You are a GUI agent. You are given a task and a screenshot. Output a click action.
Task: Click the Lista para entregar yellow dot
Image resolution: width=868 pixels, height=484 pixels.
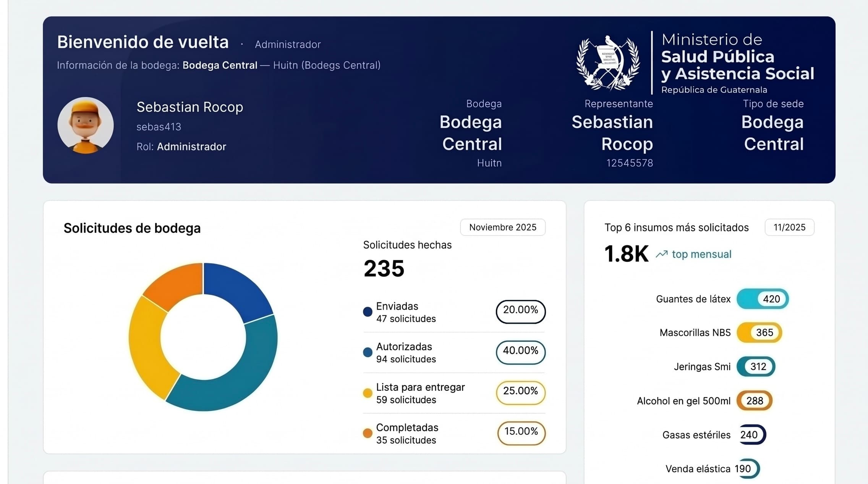(368, 393)
